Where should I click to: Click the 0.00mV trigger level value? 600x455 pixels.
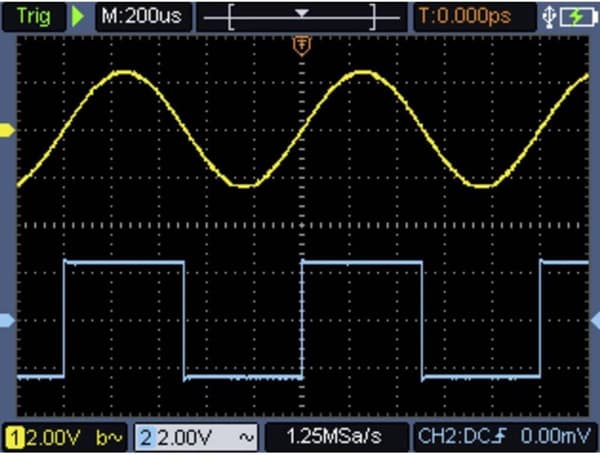coord(556,436)
